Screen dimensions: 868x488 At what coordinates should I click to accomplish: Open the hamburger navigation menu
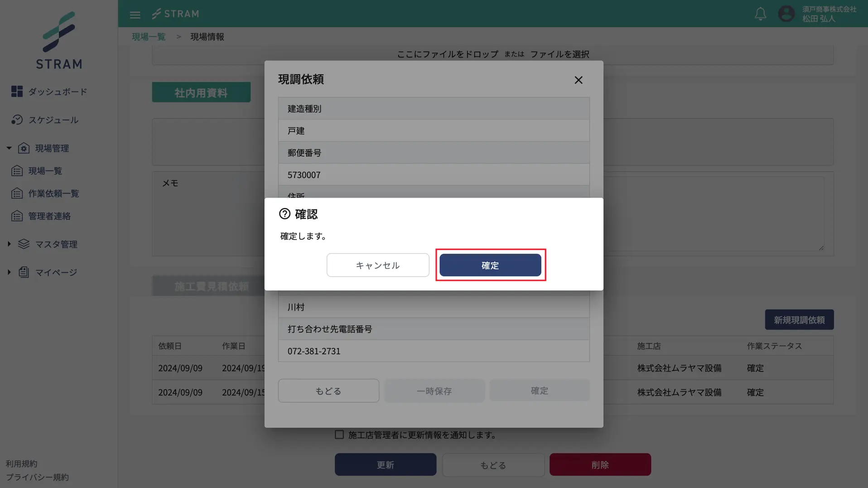135,14
